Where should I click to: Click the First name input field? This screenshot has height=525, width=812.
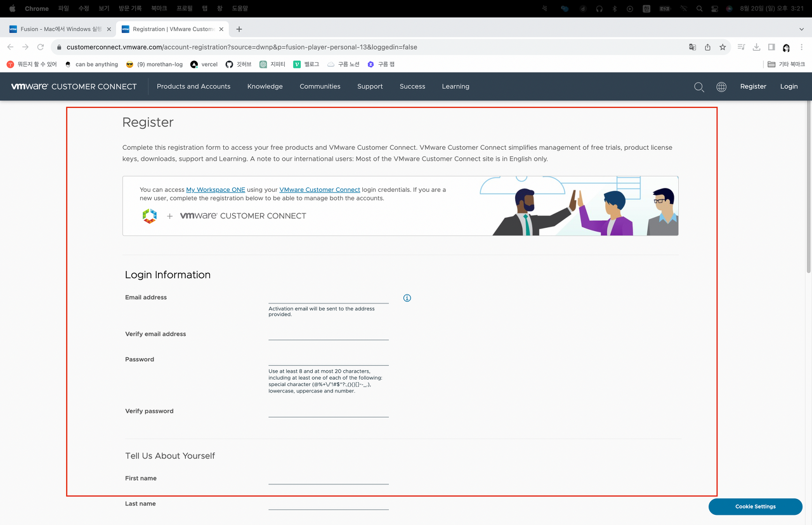click(x=329, y=478)
